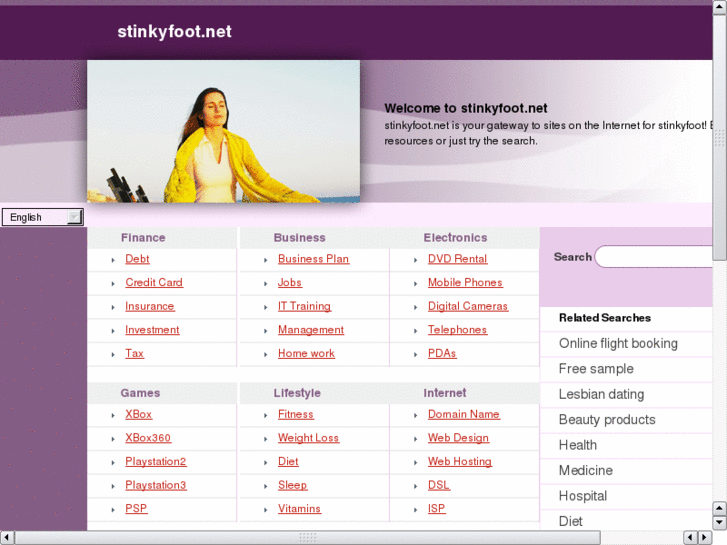This screenshot has width=727, height=545.
Task: Visit the Management link
Action: pyautogui.click(x=311, y=330)
